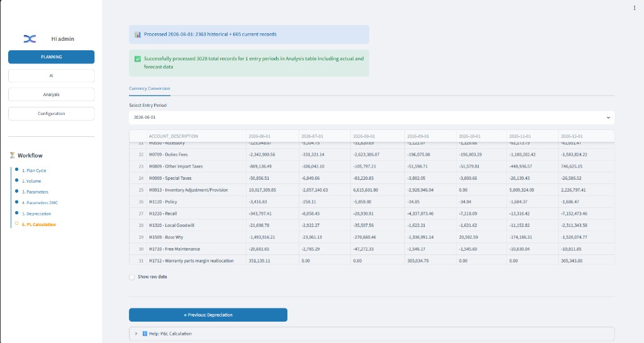644x343 pixels.
Task: Click the Hi admin greeting text
Action: (x=63, y=39)
